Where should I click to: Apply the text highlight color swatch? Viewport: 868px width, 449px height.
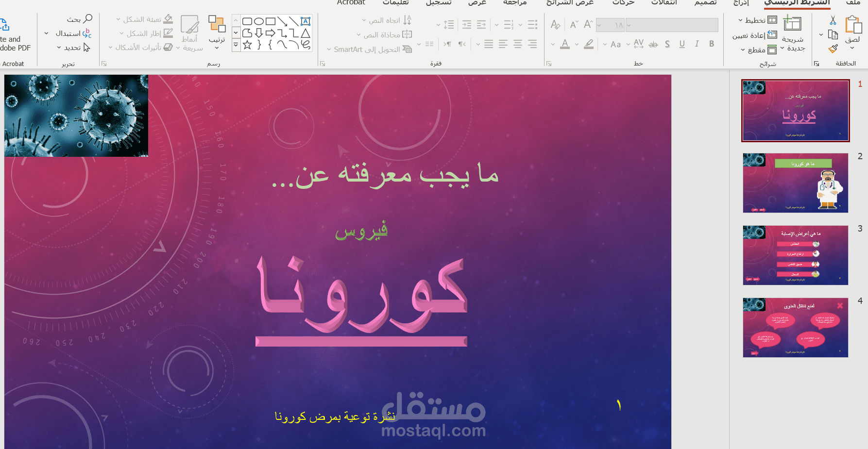click(589, 44)
